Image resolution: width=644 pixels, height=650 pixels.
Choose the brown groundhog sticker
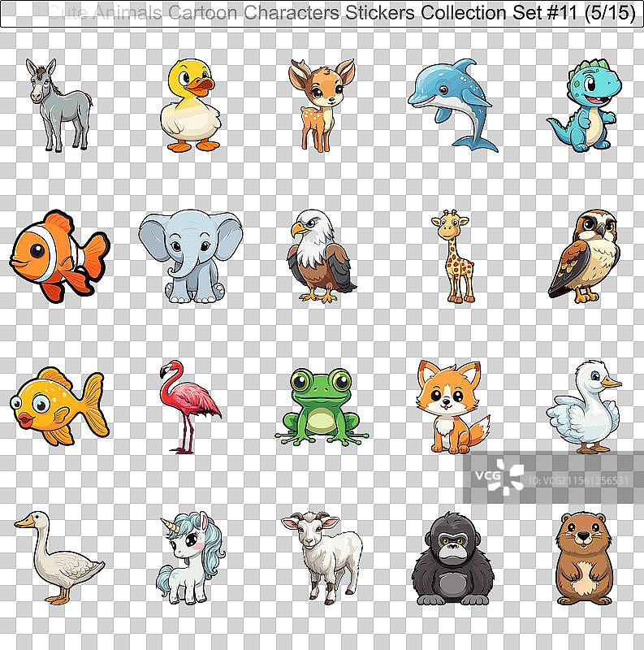(583, 557)
